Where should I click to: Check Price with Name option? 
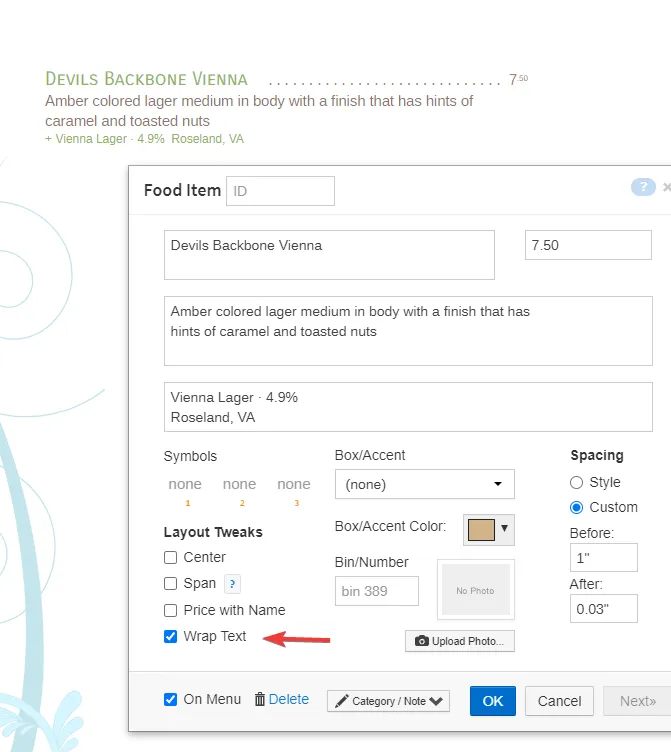coord(171,611)
